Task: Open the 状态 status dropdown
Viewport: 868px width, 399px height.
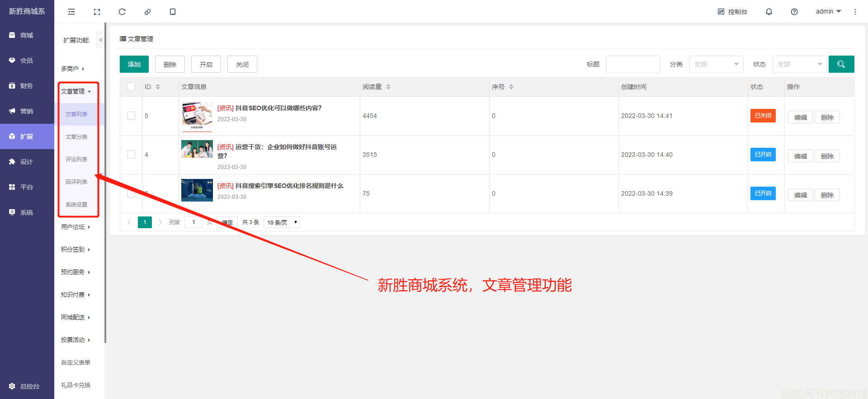Action: point(799,64)
